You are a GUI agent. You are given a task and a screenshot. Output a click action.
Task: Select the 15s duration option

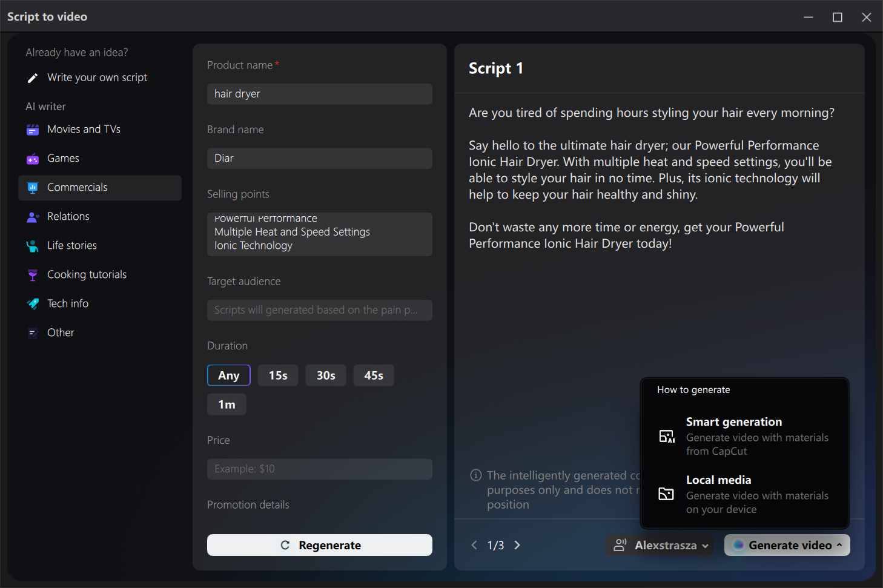(278, 375)
